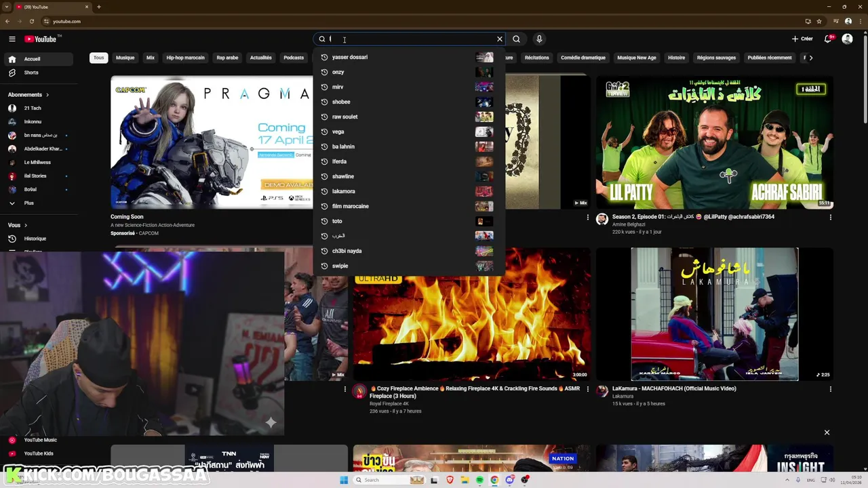868x488 pixels.
Task: Select the 'shobee' search suggestion
Action: (x=409, y=102)
